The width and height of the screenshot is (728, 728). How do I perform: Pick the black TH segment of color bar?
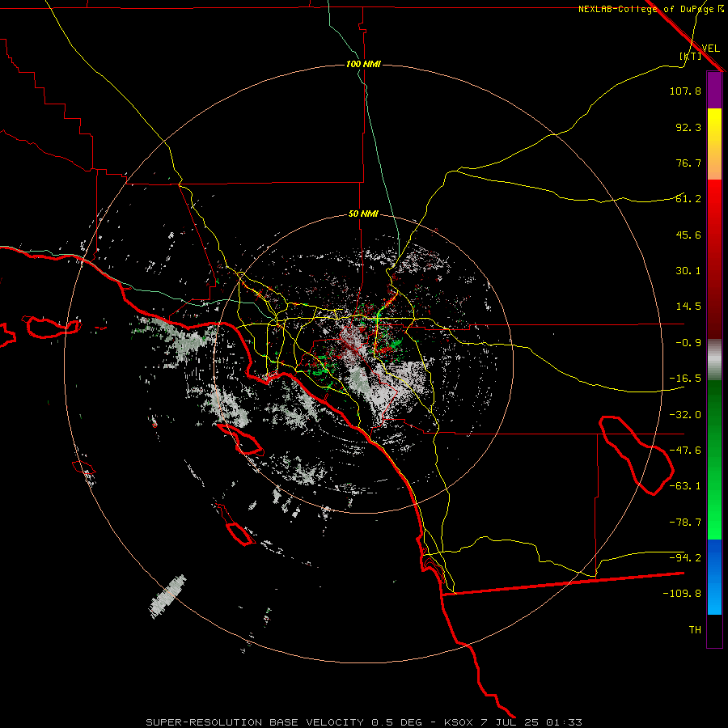point(714,630)
